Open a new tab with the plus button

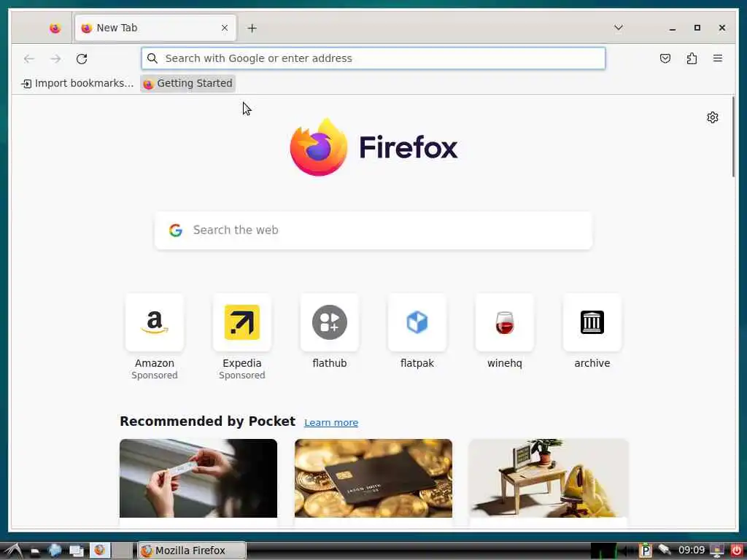[252, 28]
